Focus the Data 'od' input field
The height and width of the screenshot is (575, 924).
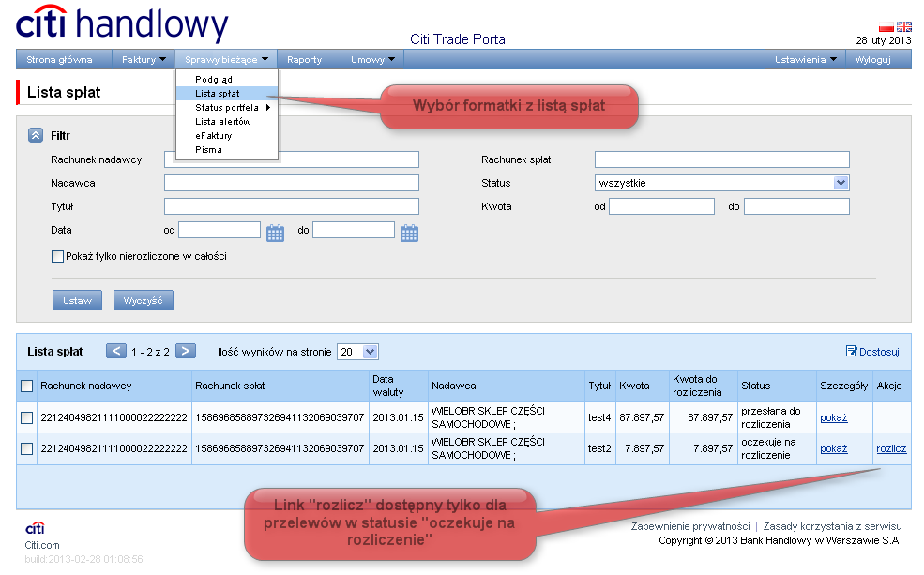coord(220,231)
